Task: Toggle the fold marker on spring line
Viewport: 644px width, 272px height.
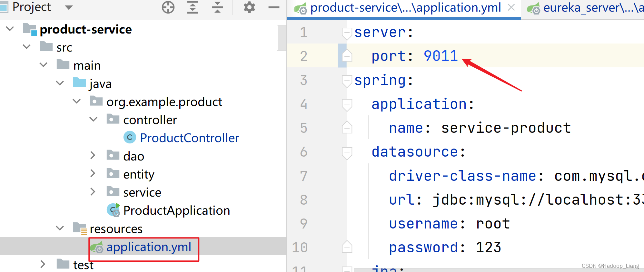Action: coord(347,80)
